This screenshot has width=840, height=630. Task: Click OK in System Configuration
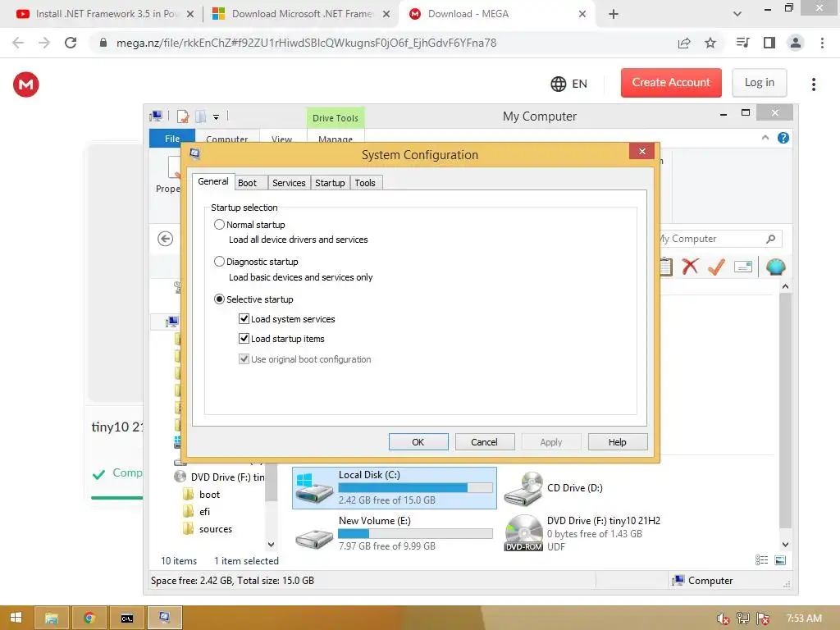point(418,442)
